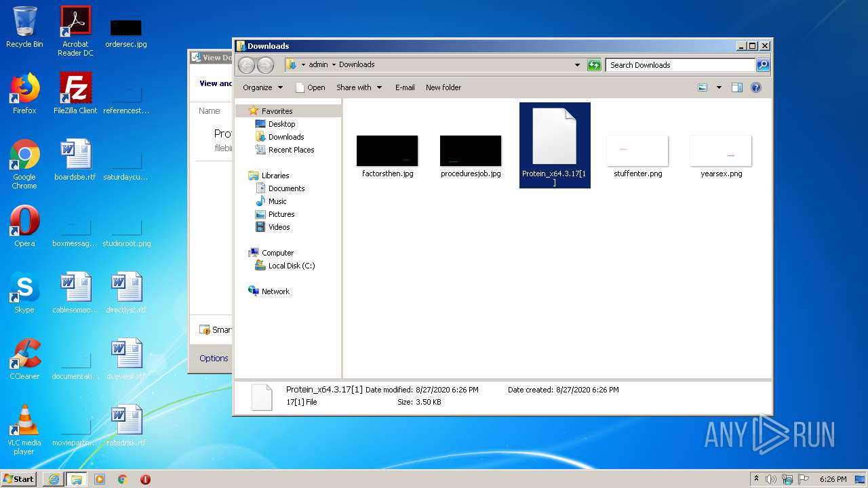Click Options in the View Downloads window
868x488 pixels.
214,359
